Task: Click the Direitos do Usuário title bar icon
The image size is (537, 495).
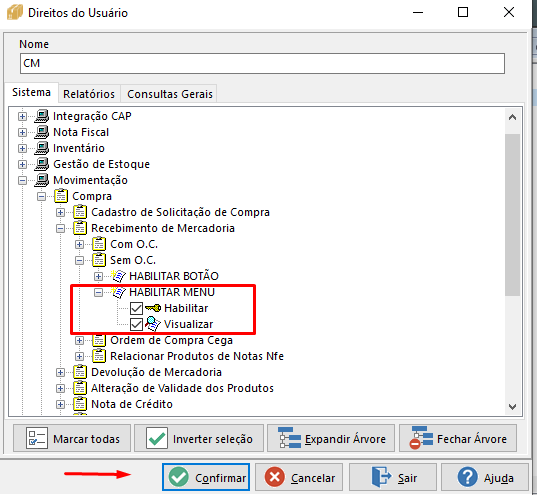Action: coord(15,13)
